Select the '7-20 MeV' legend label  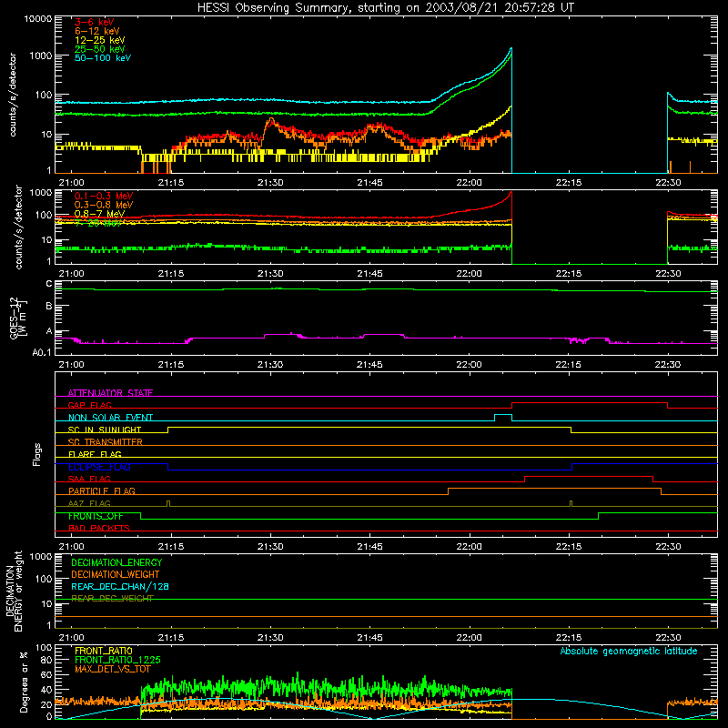(x=98, y=223)
